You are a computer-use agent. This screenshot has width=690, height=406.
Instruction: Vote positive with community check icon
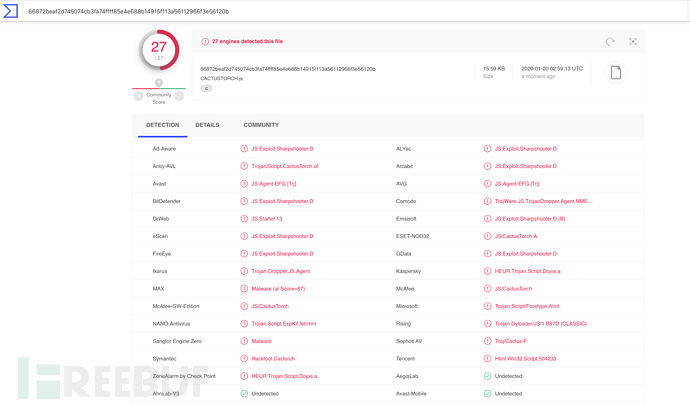click(x=179, y=95)
